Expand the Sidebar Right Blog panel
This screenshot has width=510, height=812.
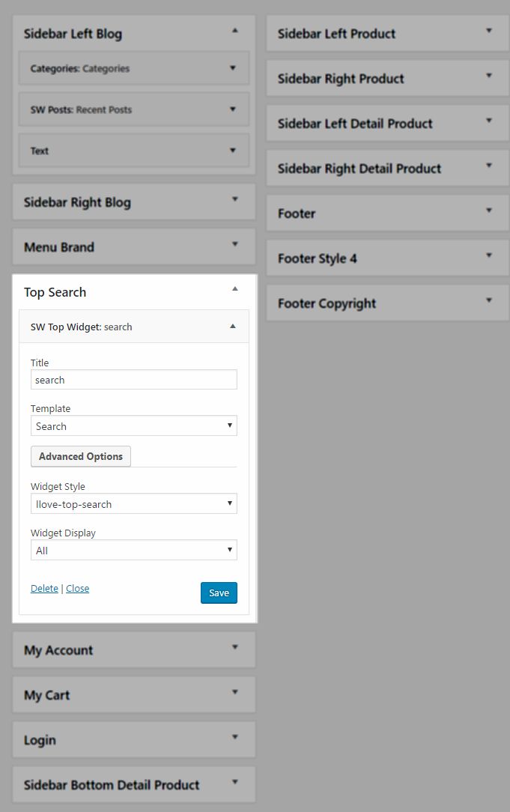(133, 202)
